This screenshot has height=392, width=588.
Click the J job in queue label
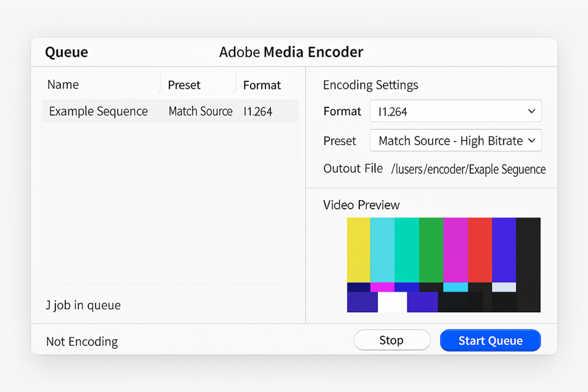pos(83,305)
